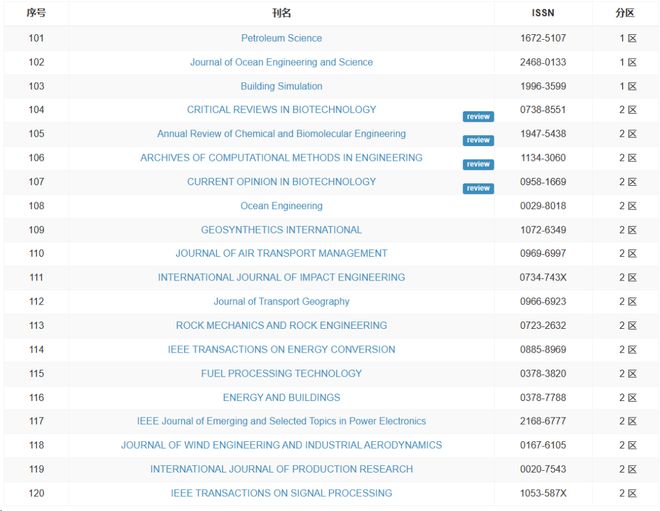660x511 pixels.
Task: Click review badge for Annual Review of Chemical
Action: 478,141
